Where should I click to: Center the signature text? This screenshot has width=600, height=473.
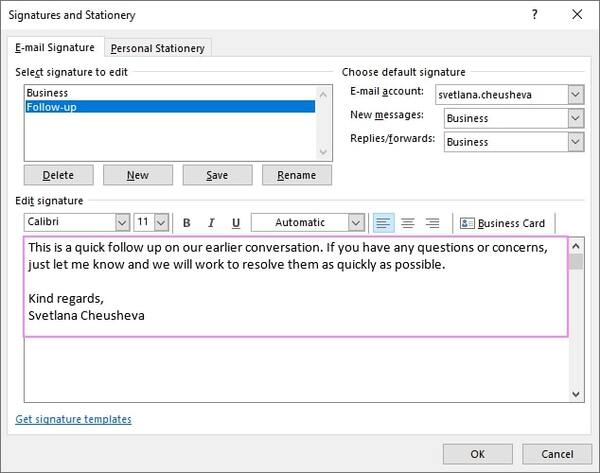point(408,223)
